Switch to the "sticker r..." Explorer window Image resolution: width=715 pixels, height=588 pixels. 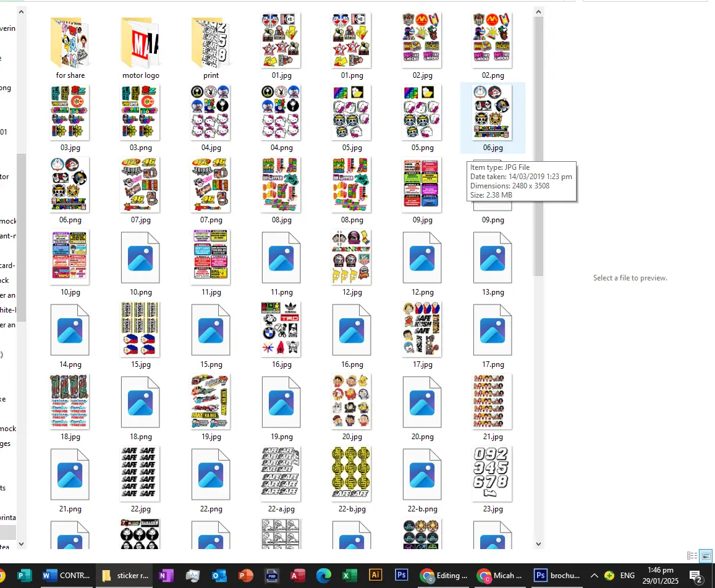(124, 576)
